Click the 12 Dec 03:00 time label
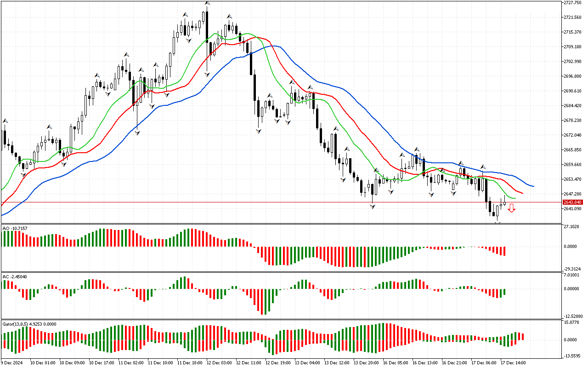588x368 pixels. click(219, 362)
